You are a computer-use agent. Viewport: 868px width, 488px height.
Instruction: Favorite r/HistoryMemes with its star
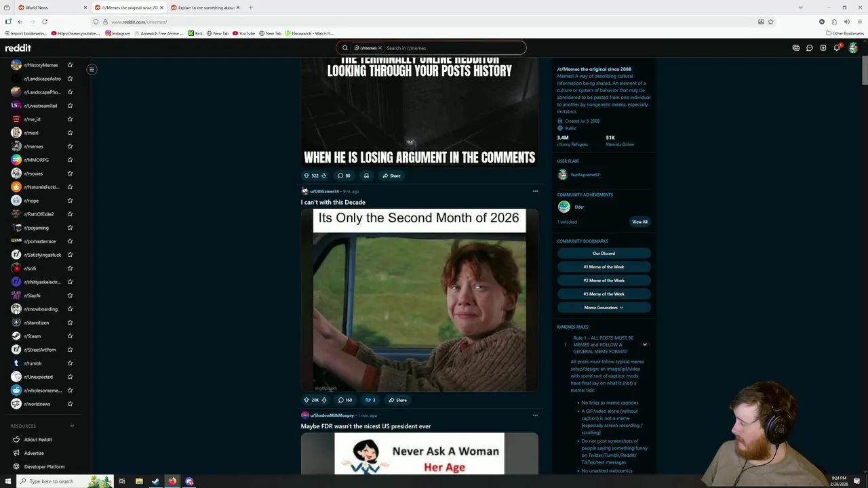[x=70, y=65]
